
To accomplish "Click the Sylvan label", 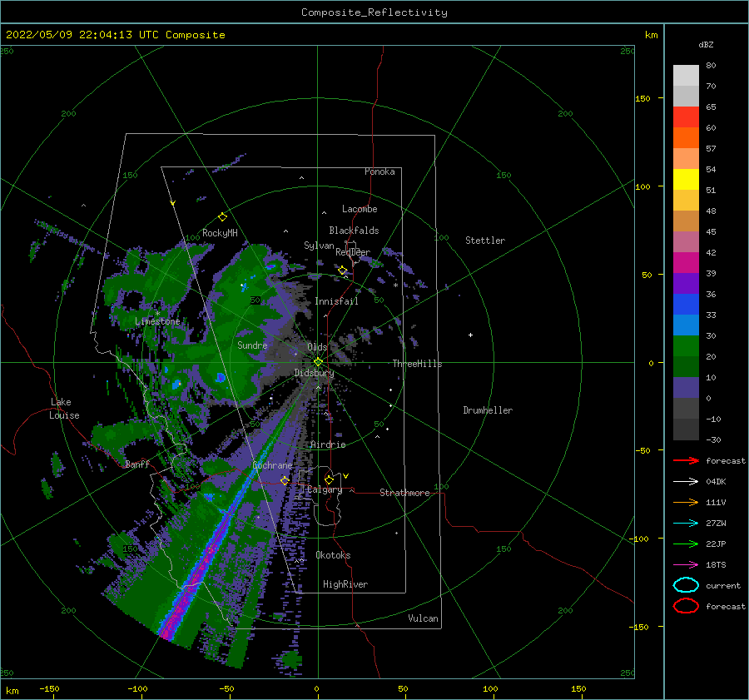I will click(319, 246).
